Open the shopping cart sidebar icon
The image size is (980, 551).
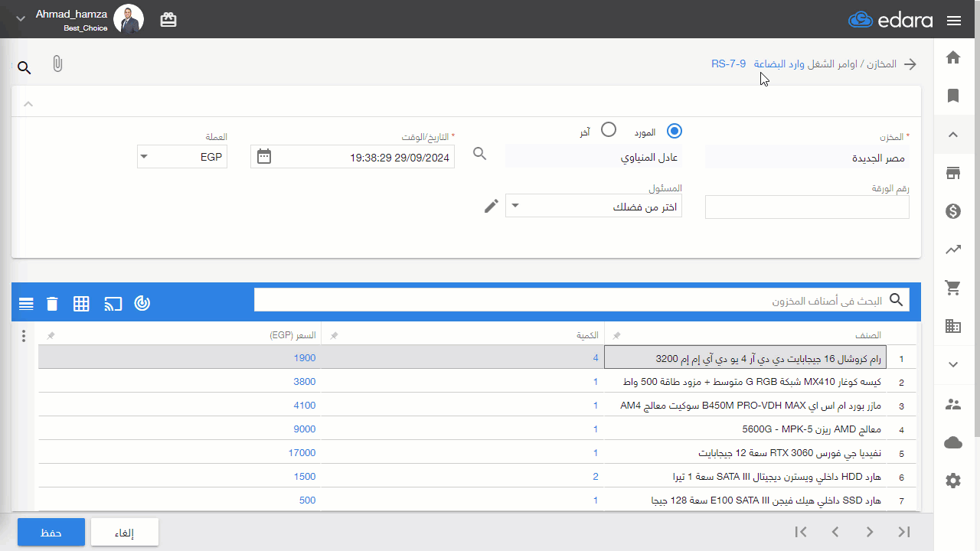[953, 288]
